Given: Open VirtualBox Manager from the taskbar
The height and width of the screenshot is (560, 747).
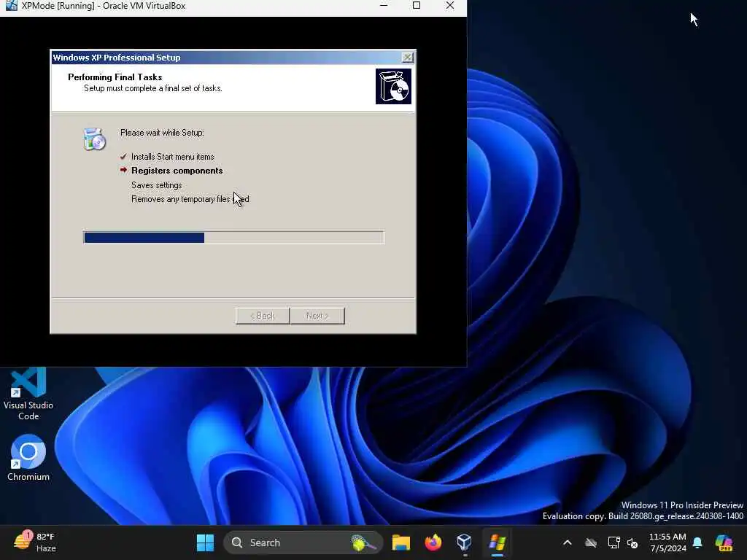Looking at the screenshot, I should point(464,542).
